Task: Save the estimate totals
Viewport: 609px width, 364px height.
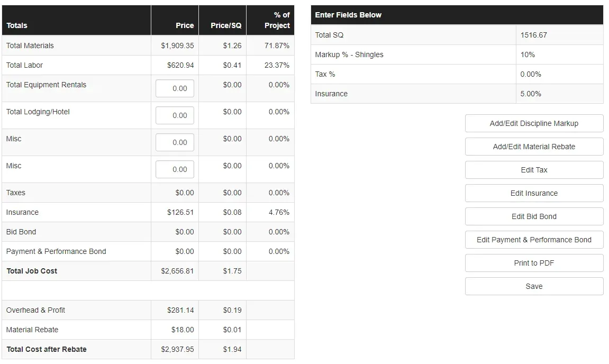Action: pyautogui.click(x=534, y=286)
